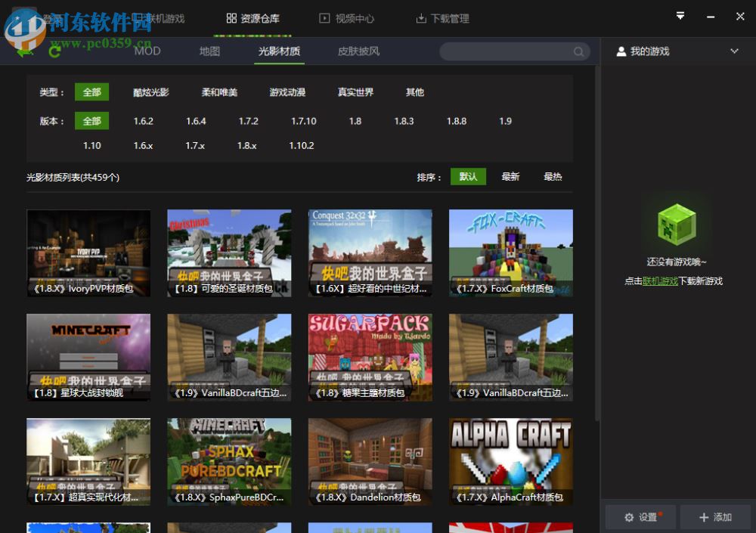The height and width of the screenshot is (533, 756).
Task: Filter by type 其他
Action: point(414,92)
